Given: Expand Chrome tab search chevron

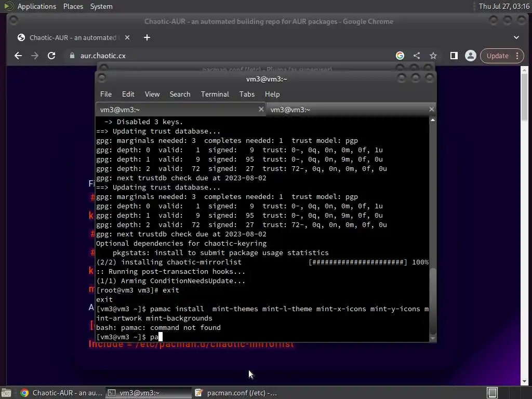Looking at the screenshot, I should click(x=516, y=37).
